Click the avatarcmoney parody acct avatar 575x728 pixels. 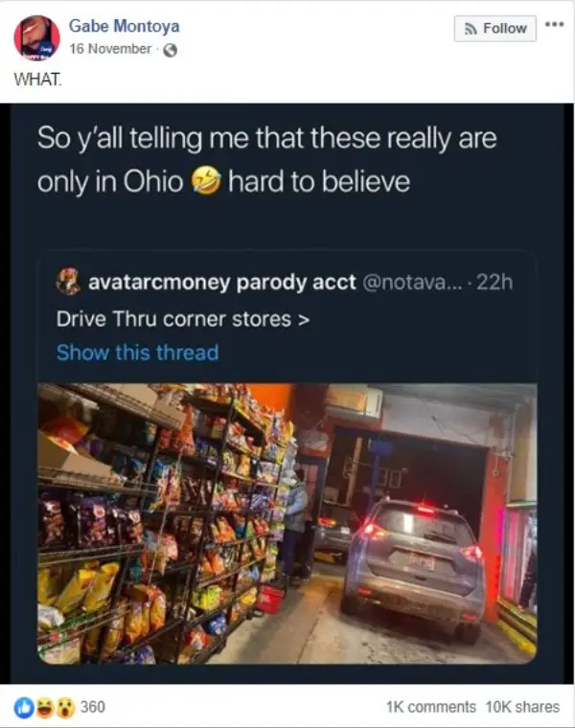pyautogui.click(x=68, y=283)
